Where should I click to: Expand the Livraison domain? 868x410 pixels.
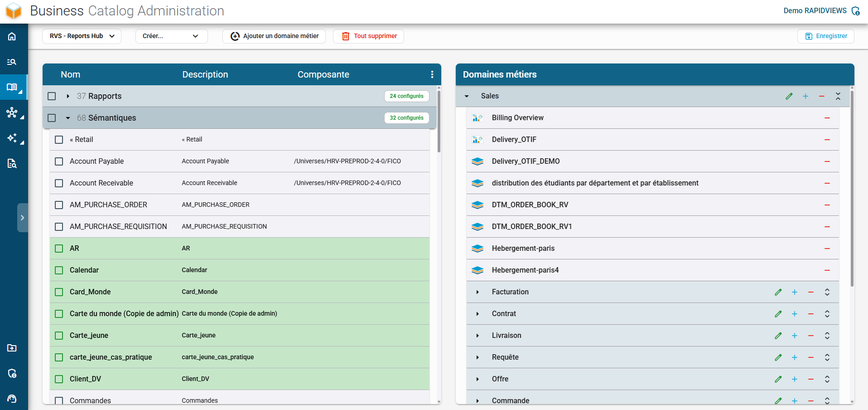click(477, 336)
